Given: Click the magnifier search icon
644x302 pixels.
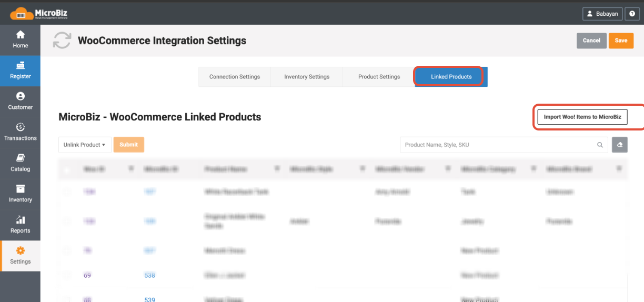Looking at the screenshot, I should point(600,145).
